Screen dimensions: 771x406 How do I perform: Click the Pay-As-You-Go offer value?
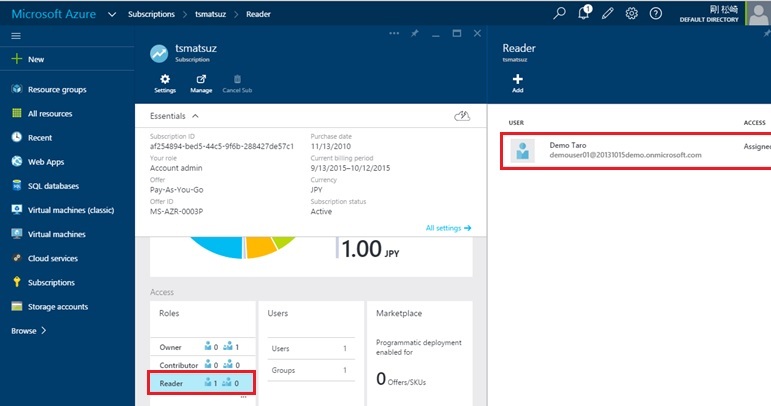click(177, 190)
